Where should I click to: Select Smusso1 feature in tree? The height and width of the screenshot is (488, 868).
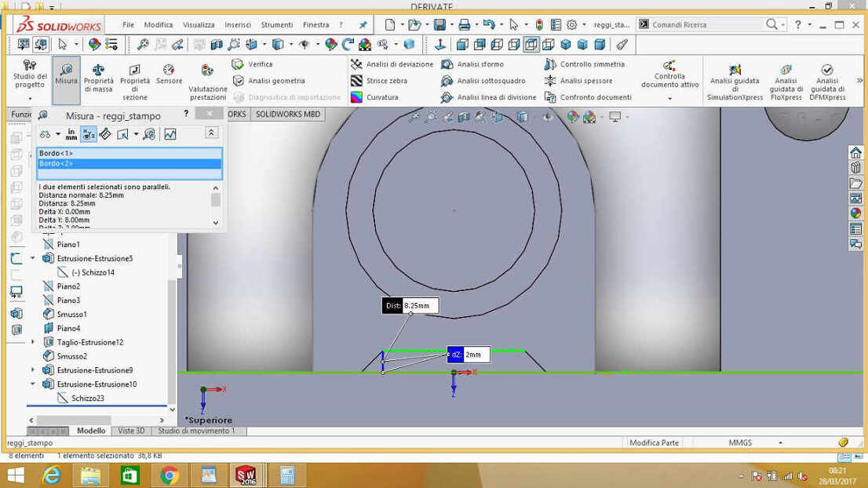pos(71,315)
